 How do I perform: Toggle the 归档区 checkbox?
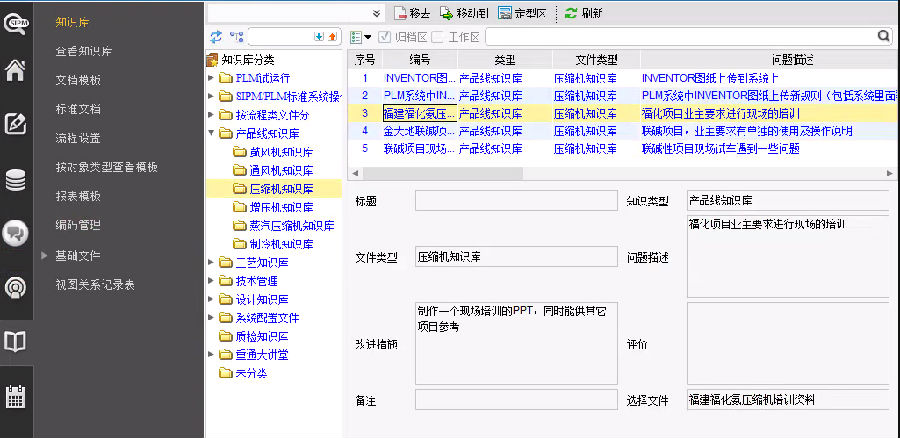pyautogui.click(x=385, y=37)
